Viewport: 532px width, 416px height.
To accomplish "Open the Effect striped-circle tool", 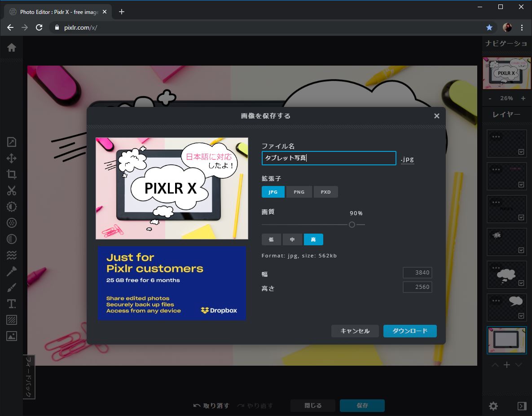I will 12,239.
